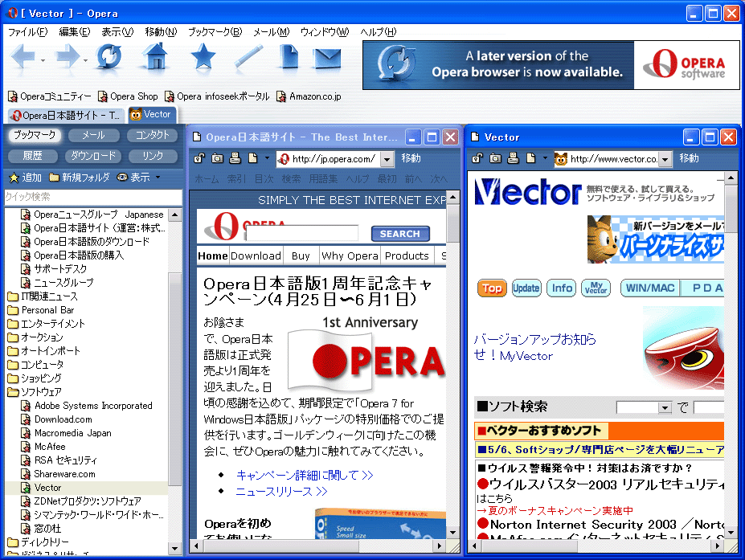Screen dimensions: 745x560
Task: Open キャンペーン詳細に関して link
Action: (305, 475)
